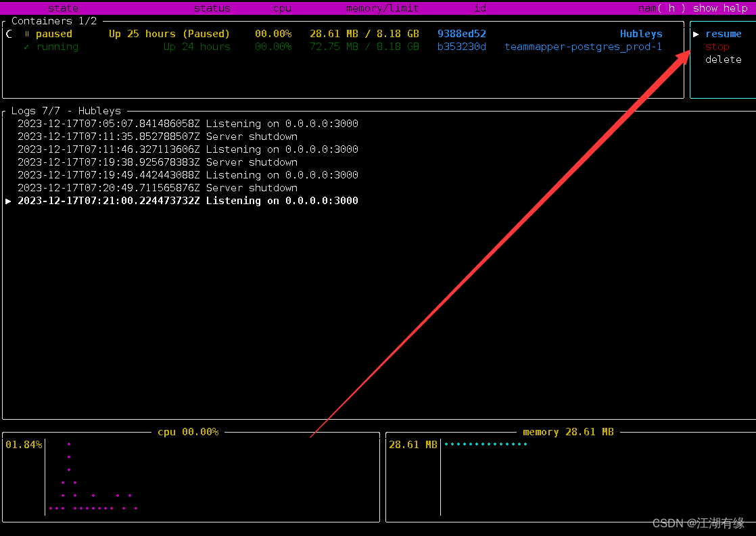The height and width of the screenshot is (536, 756).
Task: Click the pause icon beside paused state
Action: (27, 34)
